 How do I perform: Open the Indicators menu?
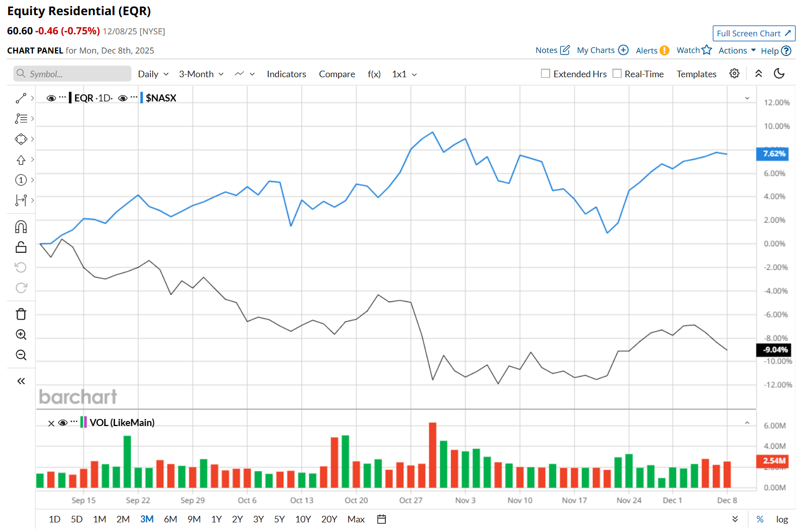pos(286,74)
